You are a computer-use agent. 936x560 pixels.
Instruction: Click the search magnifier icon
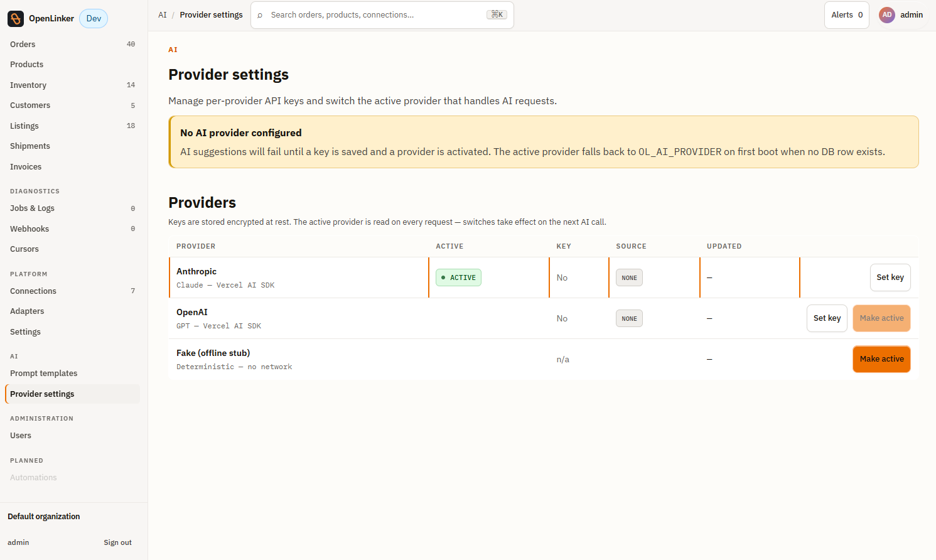click(x=260, y=15)
